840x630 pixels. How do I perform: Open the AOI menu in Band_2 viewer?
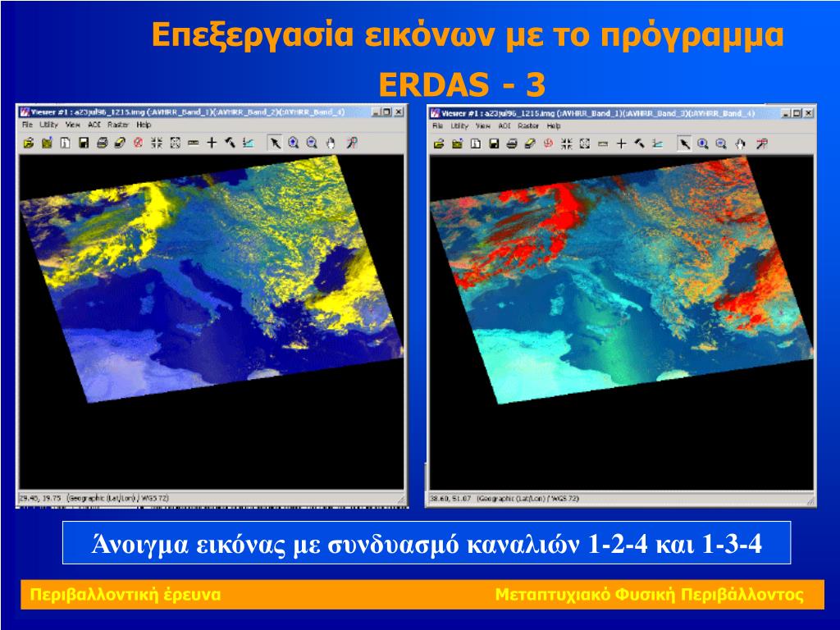94,125
